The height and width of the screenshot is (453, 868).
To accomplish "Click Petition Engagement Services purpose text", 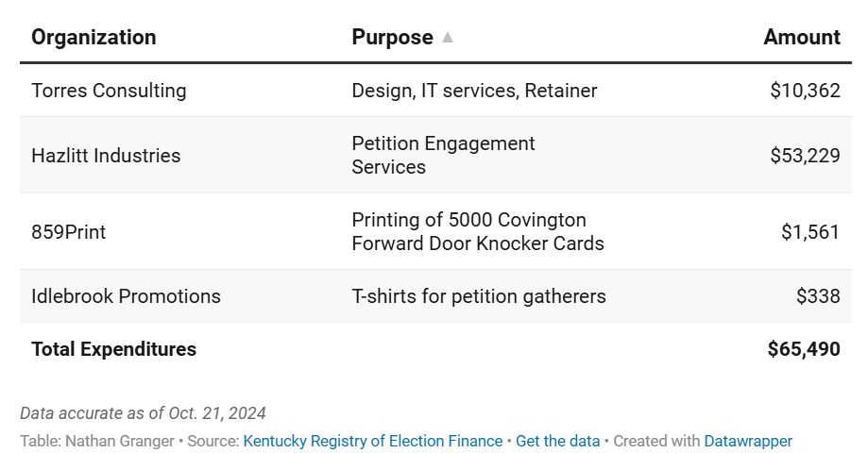I will (443, 156).
